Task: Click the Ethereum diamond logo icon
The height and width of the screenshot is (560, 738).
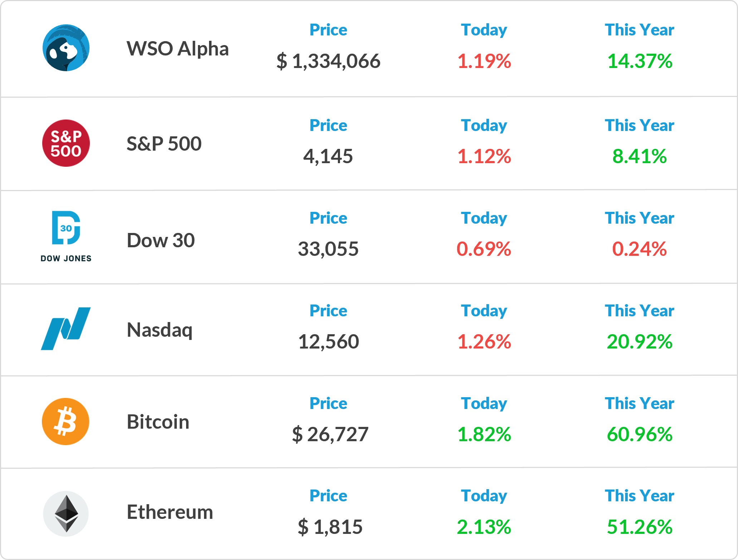Action: [x=66, y=513]
